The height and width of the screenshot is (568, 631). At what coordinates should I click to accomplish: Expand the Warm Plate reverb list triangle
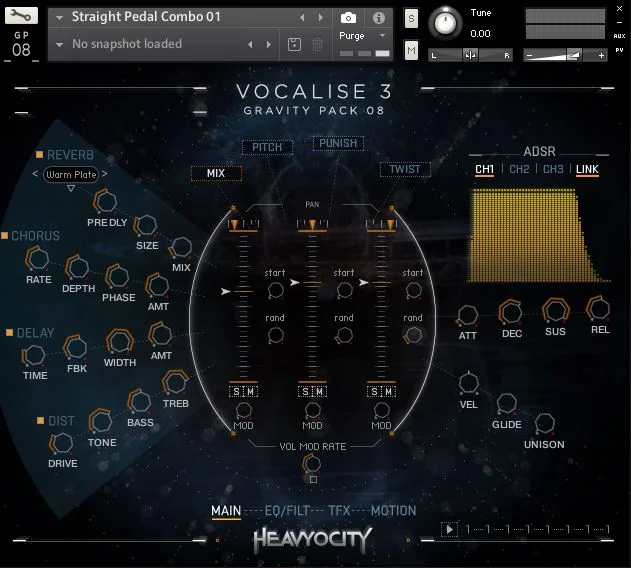point(71,188)
